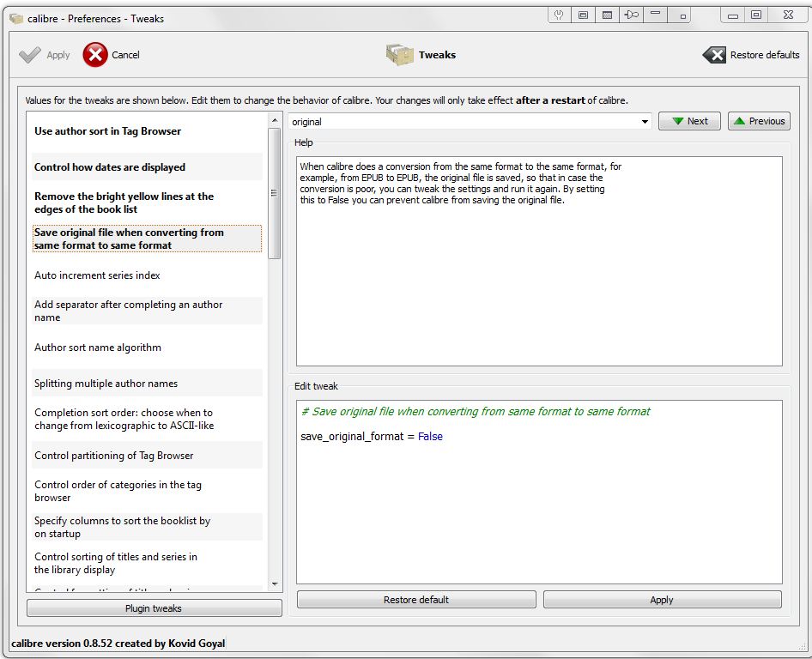Image resolution: width=812 pixels, height=659 pixels.
Task: Select 'Control order of categories in the tag browser'
Action: click(147, 491)
